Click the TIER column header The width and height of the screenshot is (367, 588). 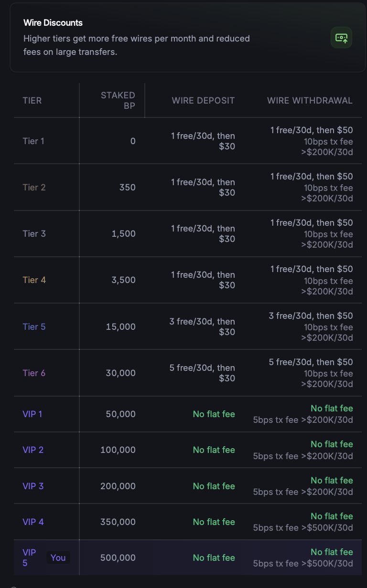32,101
